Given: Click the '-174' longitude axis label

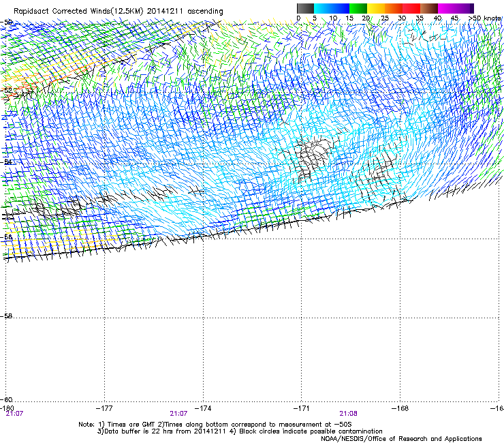Looking at the screenshot, I should (203, 408).
